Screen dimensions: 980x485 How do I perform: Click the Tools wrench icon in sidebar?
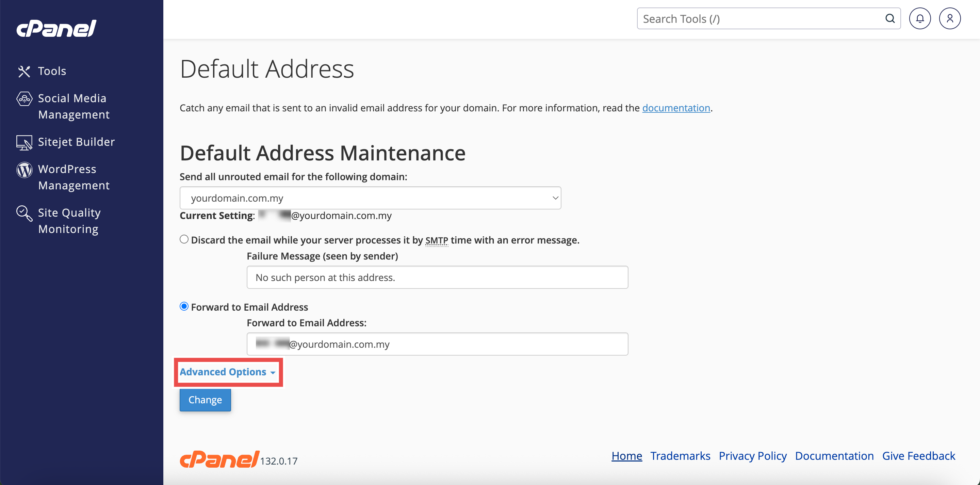[x=24, y=71]
